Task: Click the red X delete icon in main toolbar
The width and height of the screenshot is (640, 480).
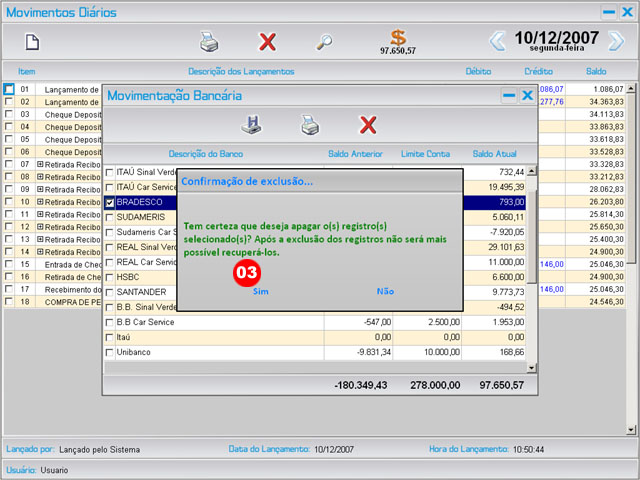Action: tap(267, 42)
